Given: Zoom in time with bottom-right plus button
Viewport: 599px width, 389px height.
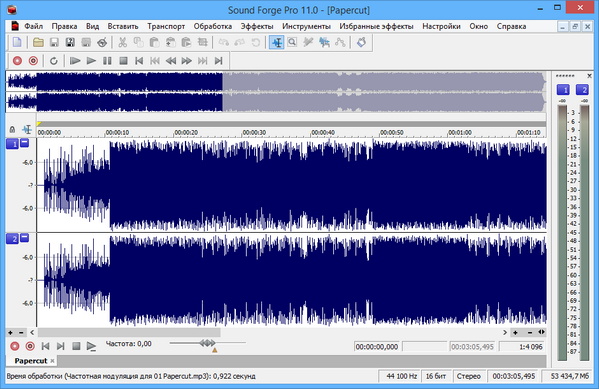Looking at the screenshot, I should click(x=515, y=332).
